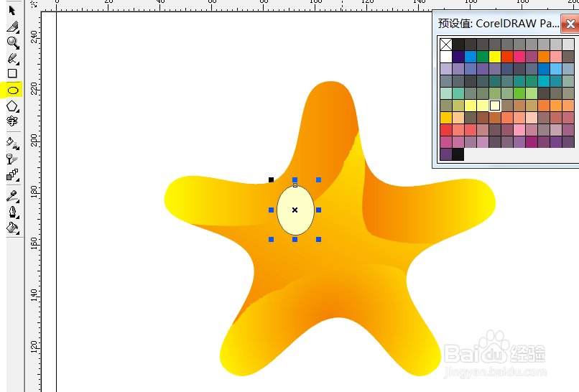Select the outlined pale yellow swatch
Image resolution: width=579 pixels, height=392 pixels.
tap(495, 106)
